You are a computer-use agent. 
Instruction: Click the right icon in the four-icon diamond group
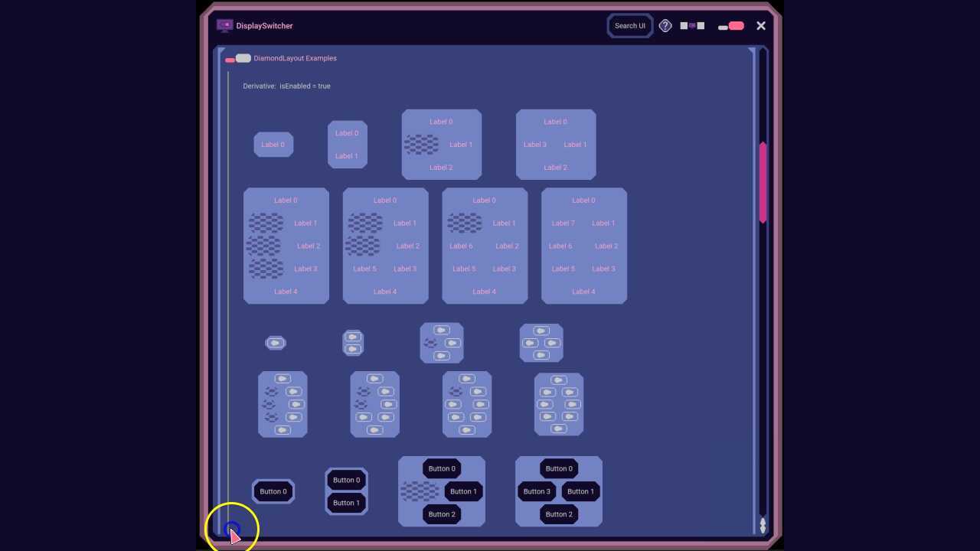[552, 343]
